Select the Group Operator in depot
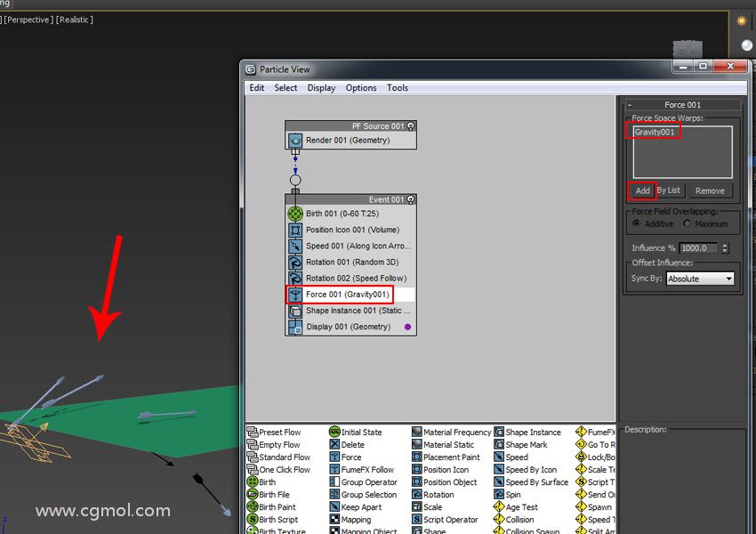Image resolution: width=756 pixels, height=534 pixels. (364, 481)
